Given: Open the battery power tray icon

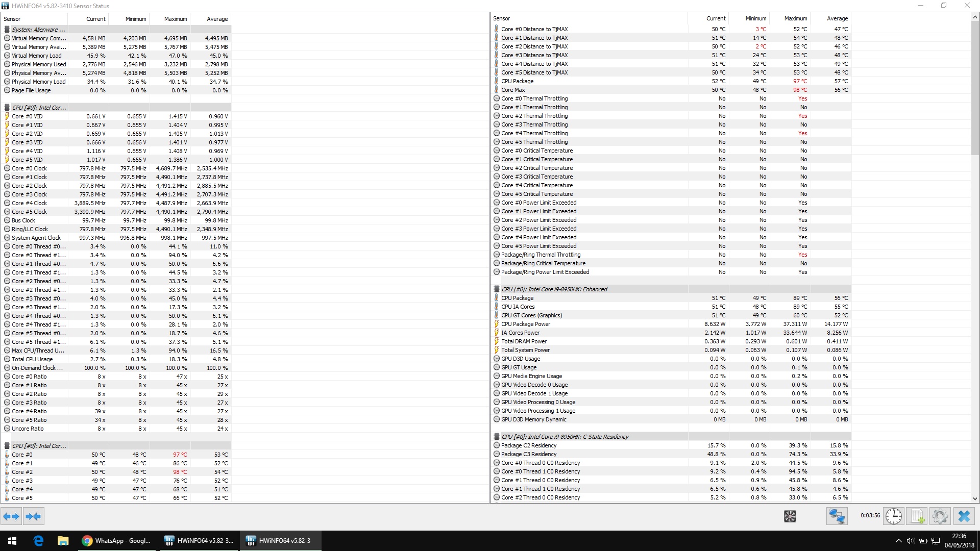Looking at the screenshot, I should click(923, 541).
